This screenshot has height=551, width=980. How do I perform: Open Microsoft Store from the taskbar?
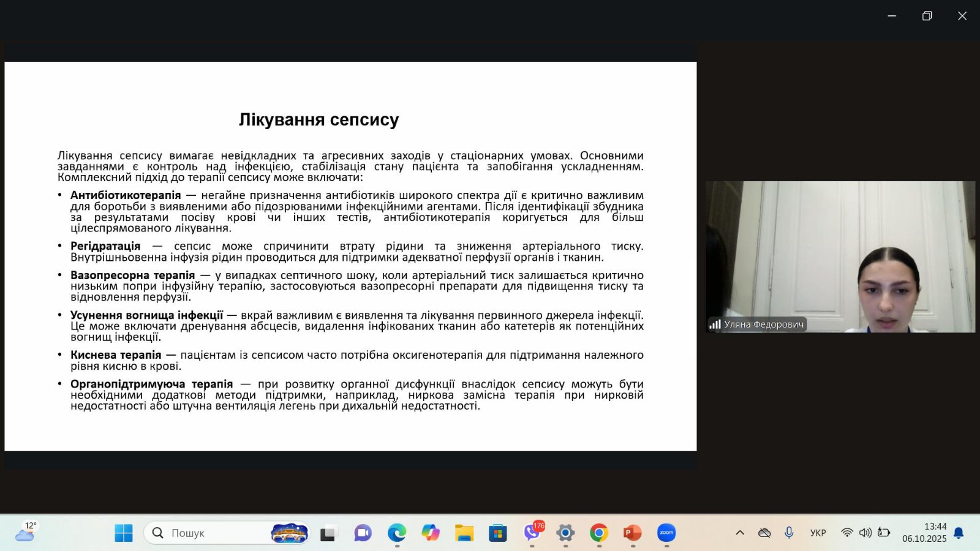[x=498, y=533]
